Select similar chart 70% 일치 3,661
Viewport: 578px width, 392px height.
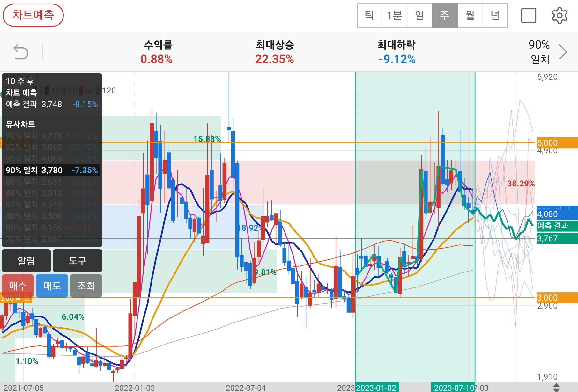52,239
